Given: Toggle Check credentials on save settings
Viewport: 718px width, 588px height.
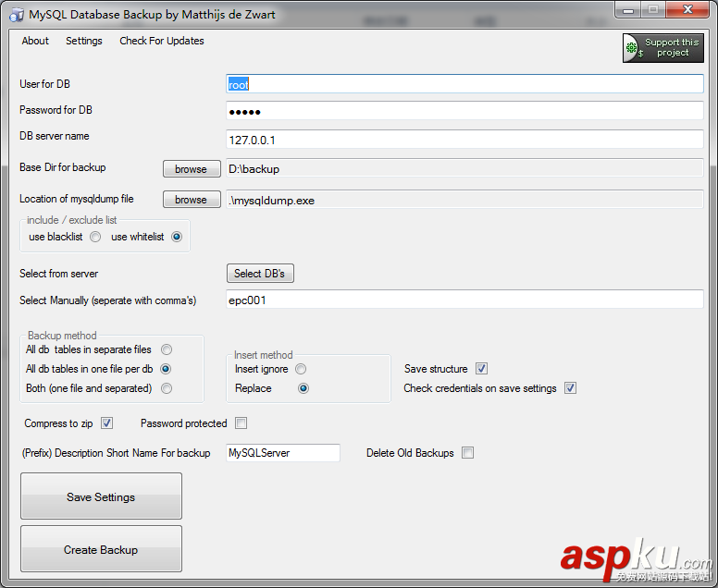Looking at the screenshot, I should coord(570,388).
